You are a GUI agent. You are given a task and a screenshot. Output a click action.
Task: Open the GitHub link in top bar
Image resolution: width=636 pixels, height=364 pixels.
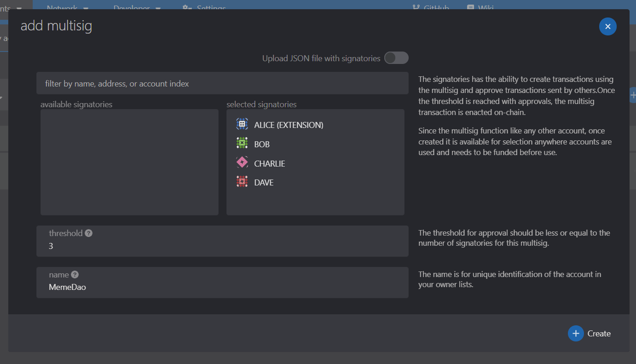click(x=430, y=8)
